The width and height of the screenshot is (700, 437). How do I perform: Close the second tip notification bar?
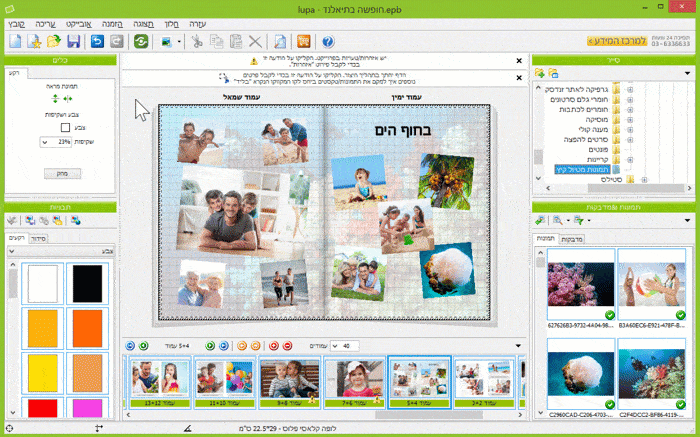517,76
